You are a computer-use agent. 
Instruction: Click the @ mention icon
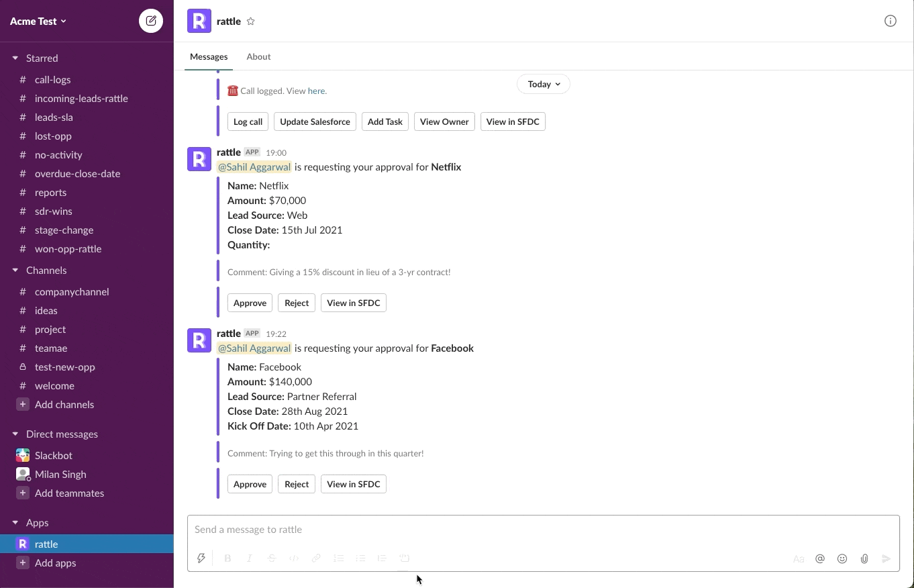[x=820, y=558]
